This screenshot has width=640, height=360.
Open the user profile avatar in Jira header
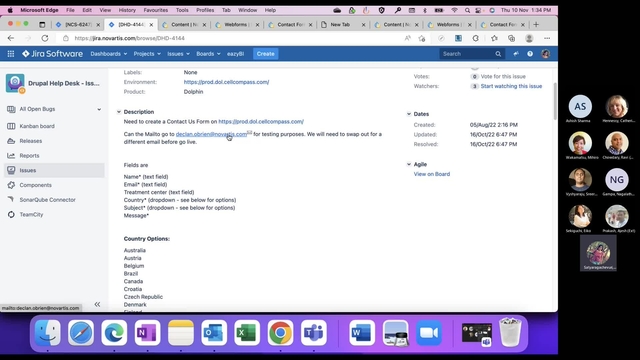click(545, 54)
